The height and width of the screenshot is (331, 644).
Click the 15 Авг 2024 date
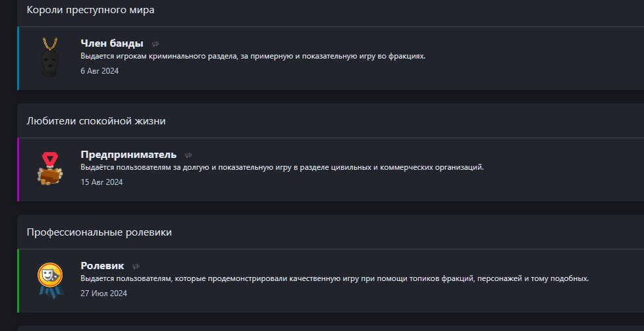(102, 182)
